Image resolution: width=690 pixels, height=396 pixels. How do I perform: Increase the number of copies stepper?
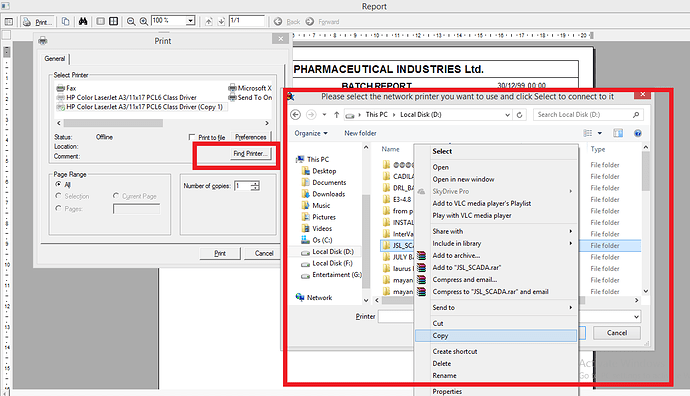(255, 183)
